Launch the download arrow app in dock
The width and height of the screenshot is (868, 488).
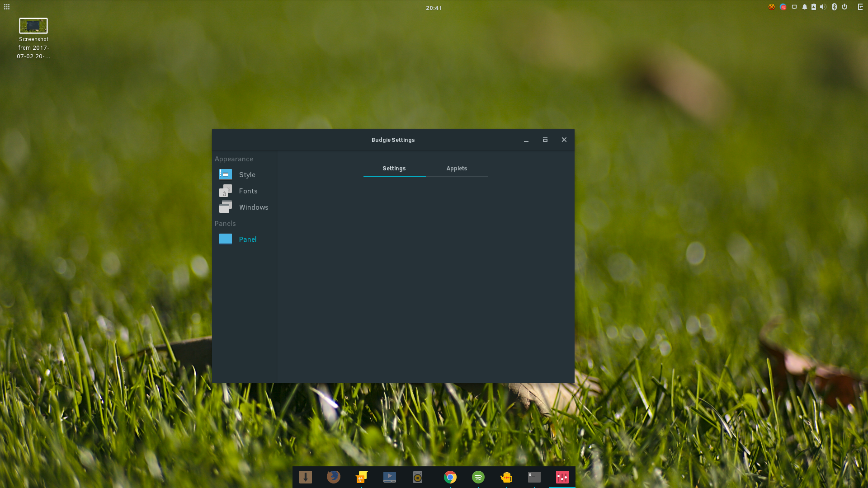[306, 477]
